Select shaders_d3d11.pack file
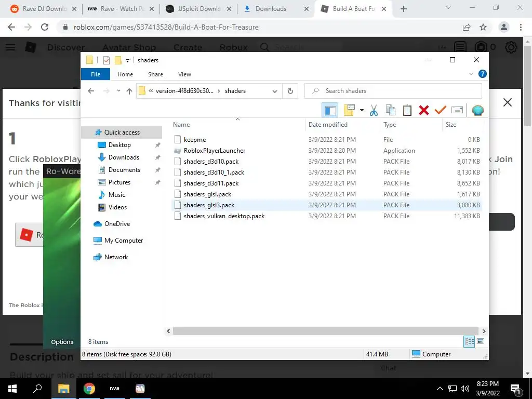The width and height of the screenshot is (532, 399). point(211,183)
